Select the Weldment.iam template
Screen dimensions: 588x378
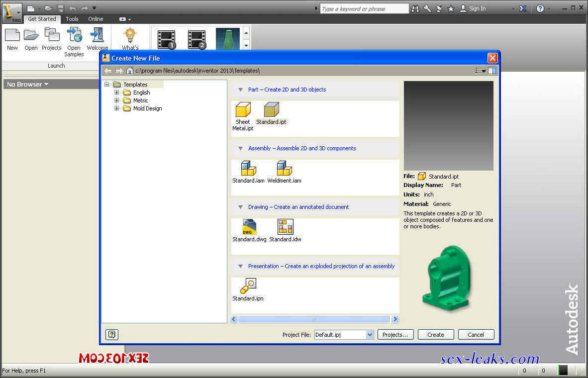(x=284, y=172)
